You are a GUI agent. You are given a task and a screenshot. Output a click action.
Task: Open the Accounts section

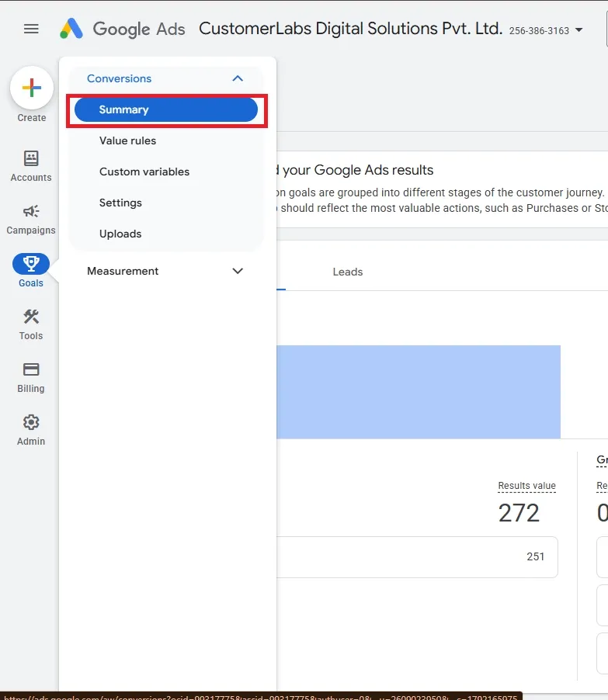pos(31,166)
